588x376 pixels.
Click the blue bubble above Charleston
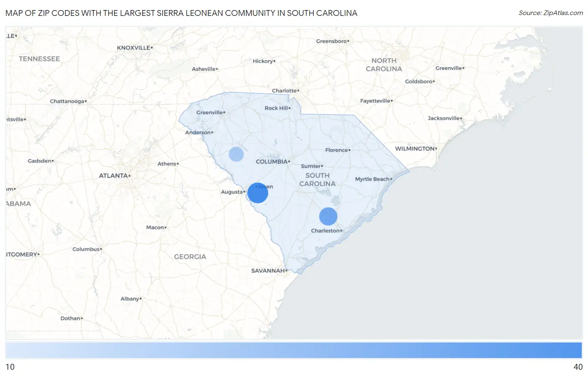click(x=328, y=216)
